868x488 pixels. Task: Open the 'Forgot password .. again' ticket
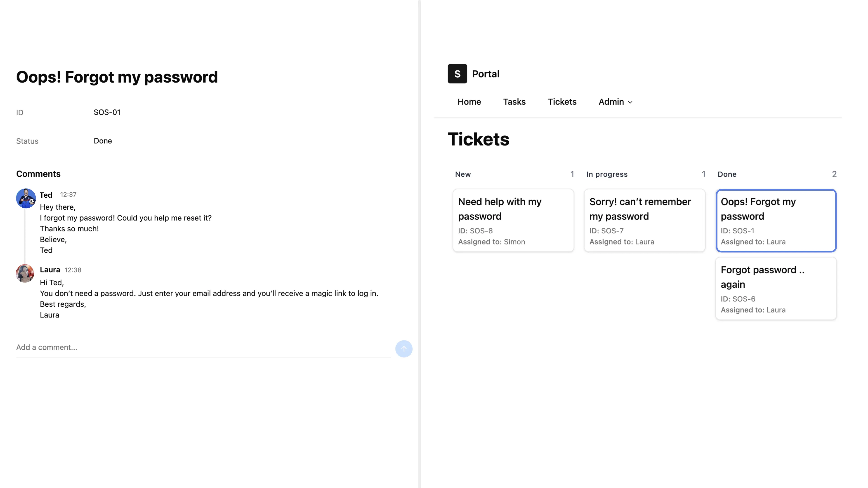coord(776,289)
